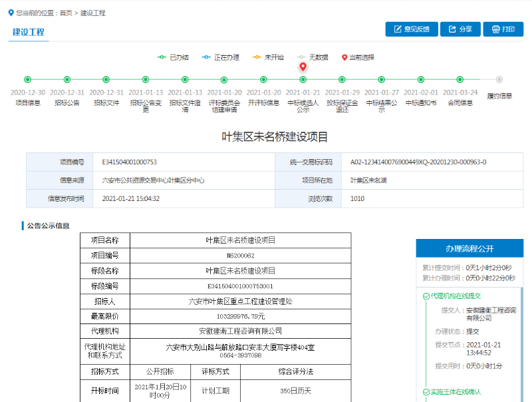Select the 开评标信息 timeline node

click(x=263, y=79)
